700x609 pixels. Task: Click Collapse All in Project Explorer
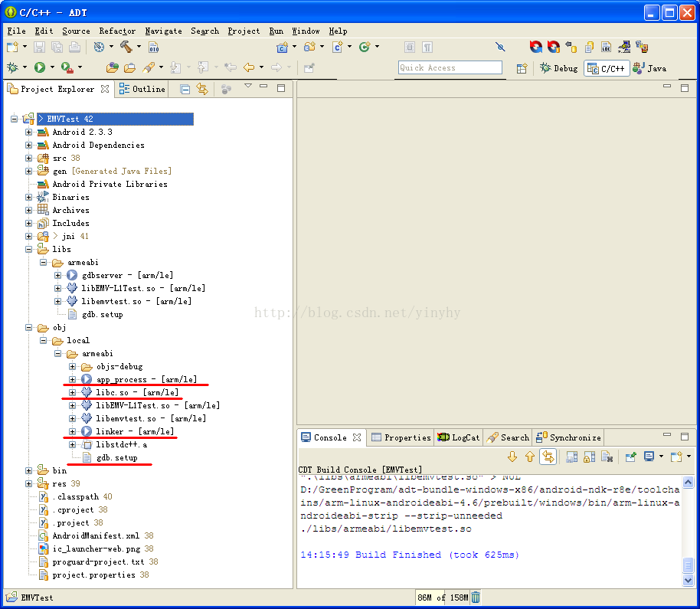point(185,89)
